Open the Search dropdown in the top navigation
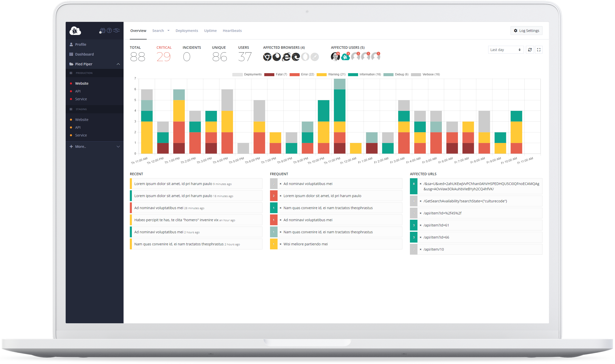 pyautogui.click(x=161, y=30)
